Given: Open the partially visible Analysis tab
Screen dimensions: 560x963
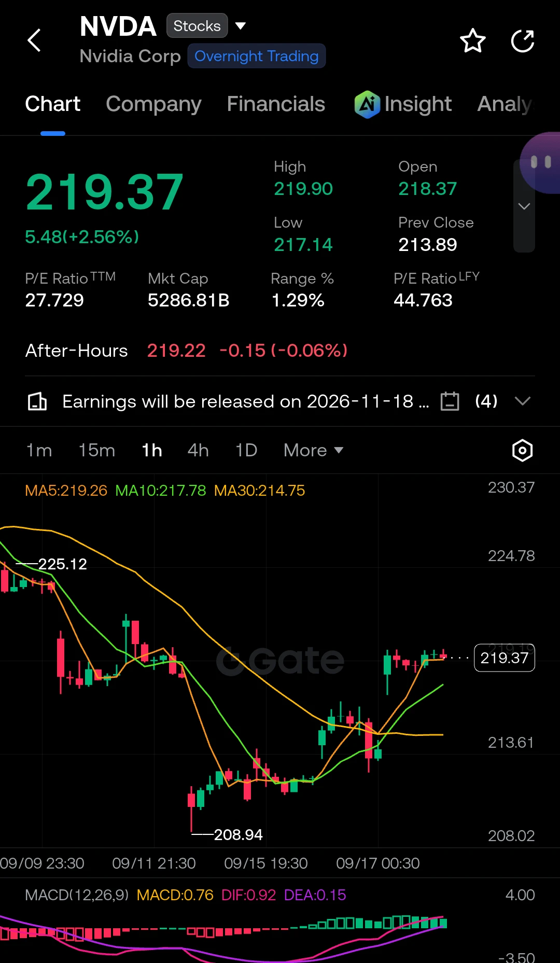Looking at the screenshot, I should [505, 104].
